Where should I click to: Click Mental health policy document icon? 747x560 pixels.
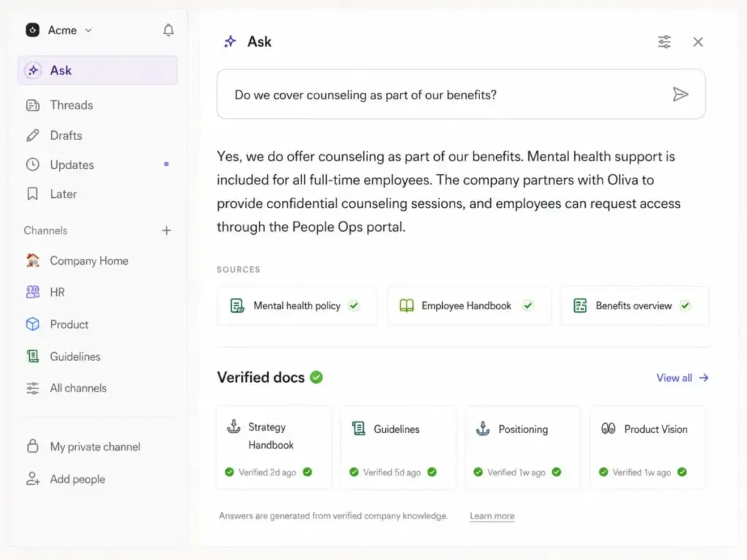pyautogui.click(x=237, y=306)
